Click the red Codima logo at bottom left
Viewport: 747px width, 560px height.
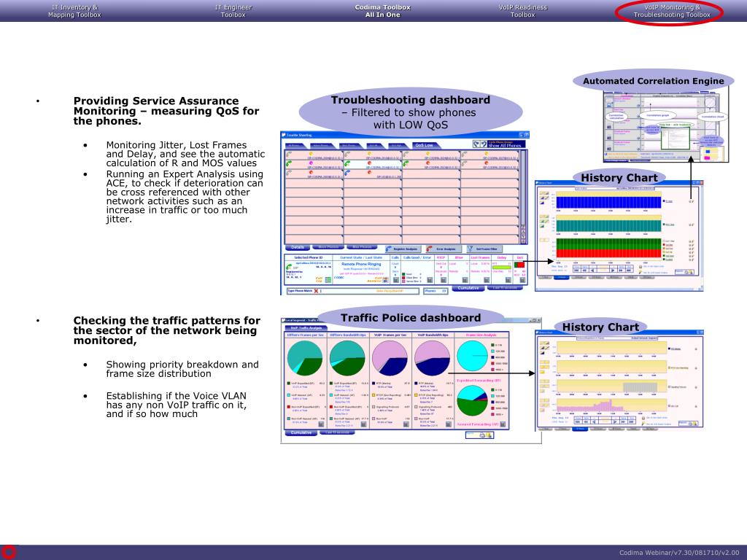pos(8,552)
